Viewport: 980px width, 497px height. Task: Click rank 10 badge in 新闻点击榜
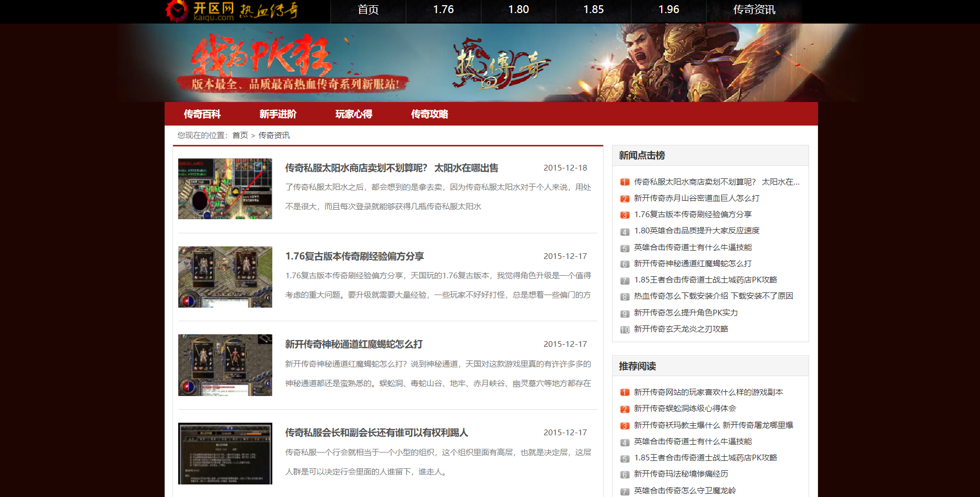click(625, 330)
